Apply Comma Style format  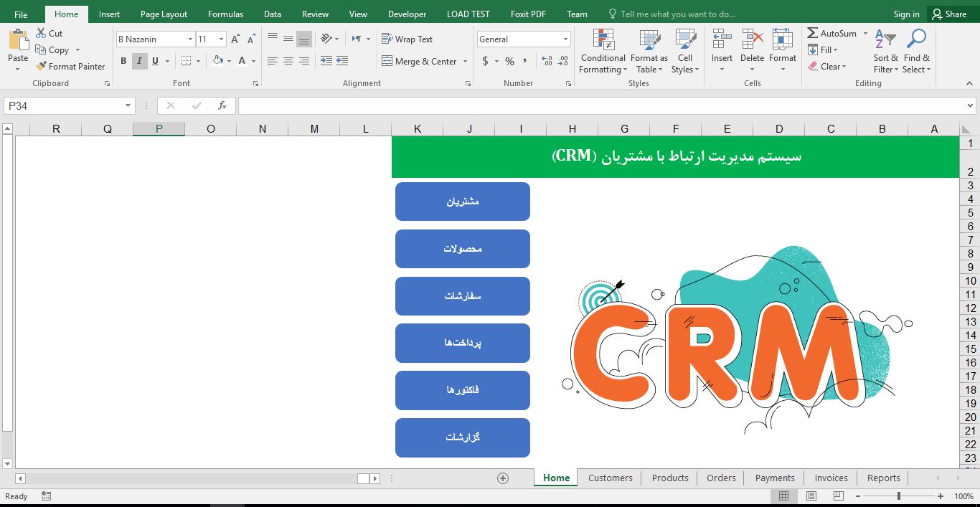[527, 61]
